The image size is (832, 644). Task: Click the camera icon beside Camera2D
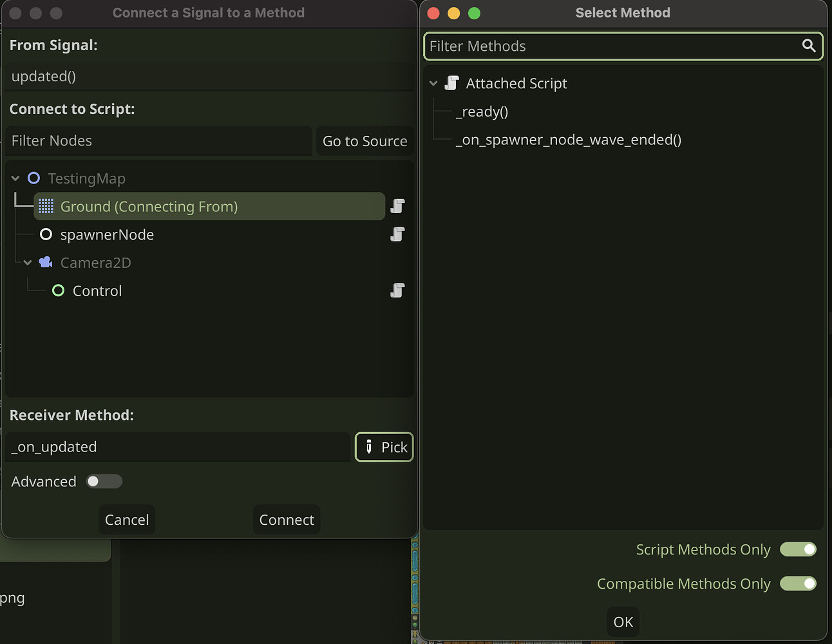(45, 262)
